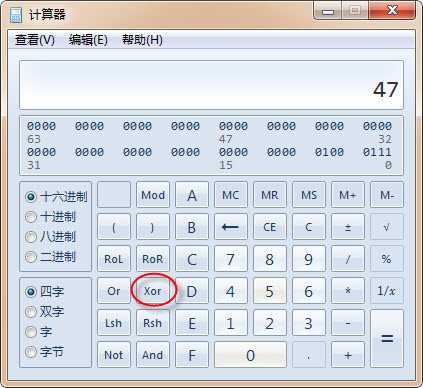Click the decimal point button
Image resolution: width=423 pixels, height=388 pixels.
(309, 355)
